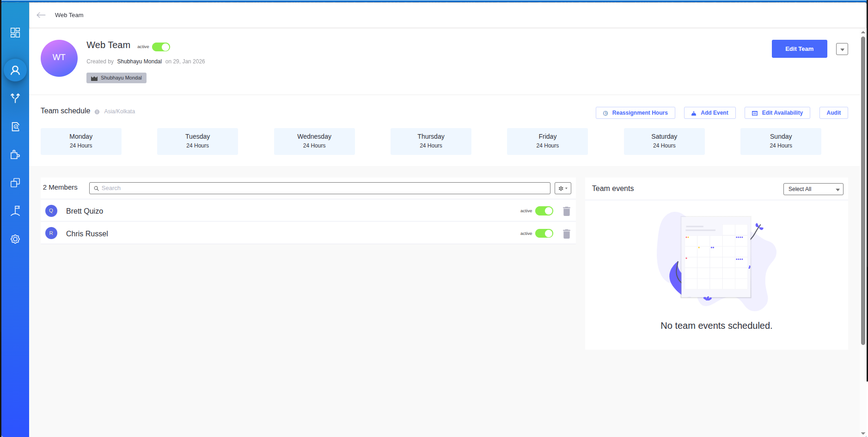Delete member Brett Quizo with trash icon
This screenshot has height=437, width=868.
click(x=566, y=211)
